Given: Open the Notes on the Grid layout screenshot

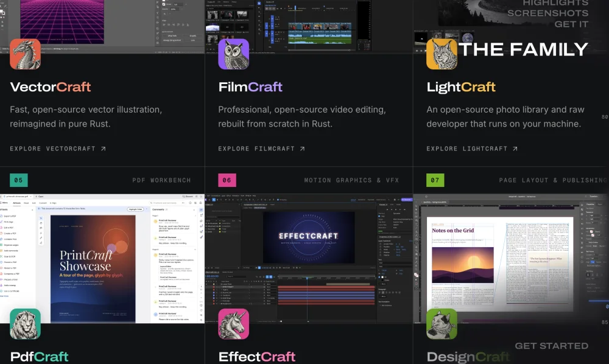Looking at the screenshot, I should tap(511, 259).
